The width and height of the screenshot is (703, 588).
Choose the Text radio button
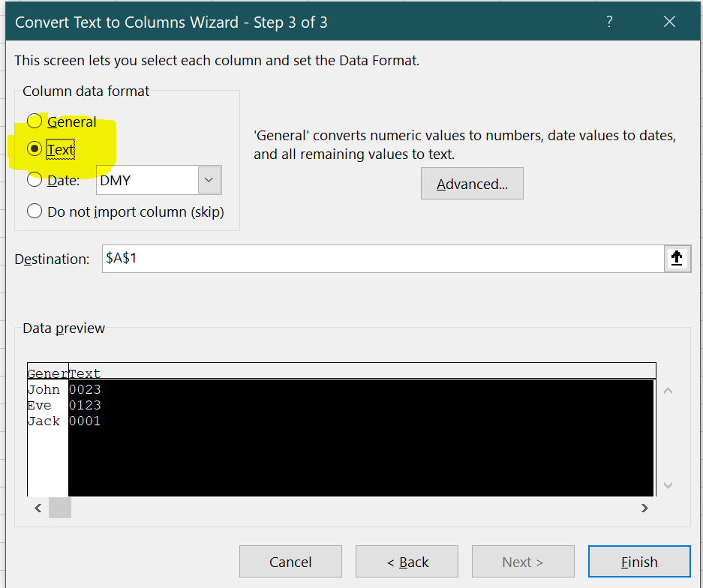tap(35, 149)
